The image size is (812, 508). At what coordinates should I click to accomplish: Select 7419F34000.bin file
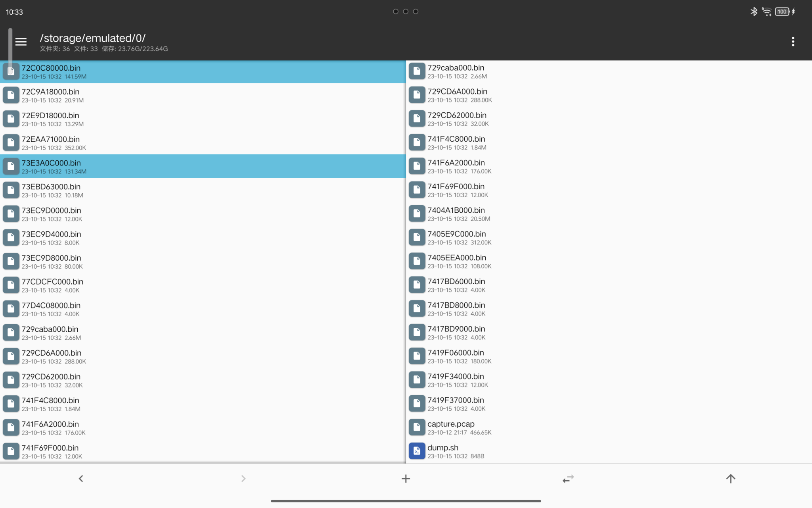coord(609,380)
